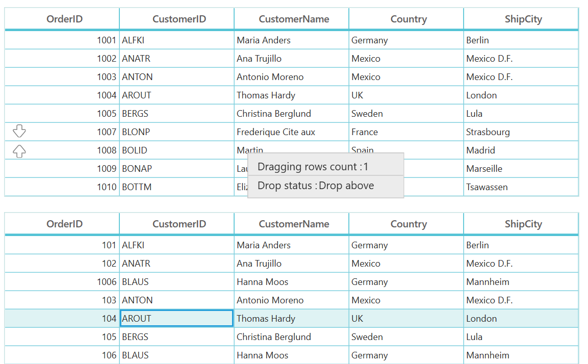
Task: Select the row with OrderID 1006
Action: pyautogui.click(x=291, y=282)
